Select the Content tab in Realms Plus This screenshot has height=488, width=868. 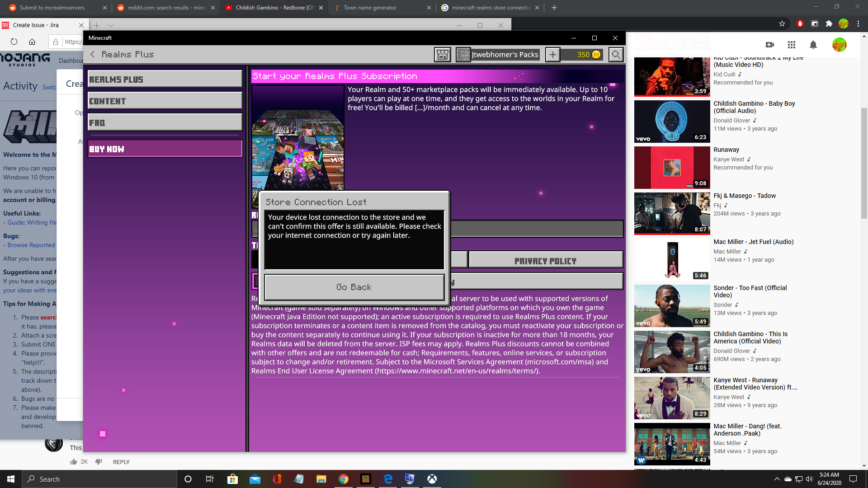[165, 101]
